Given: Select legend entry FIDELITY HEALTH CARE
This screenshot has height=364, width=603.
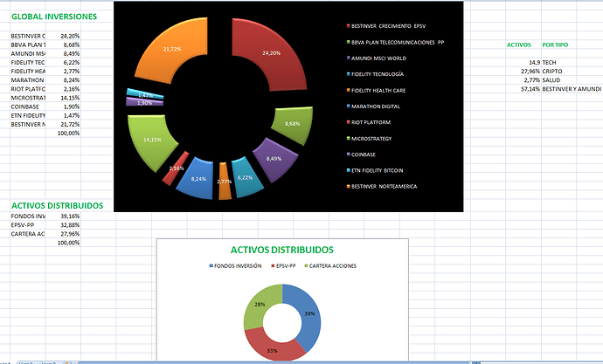Looking at the screenshot, I should pos(376,90).
